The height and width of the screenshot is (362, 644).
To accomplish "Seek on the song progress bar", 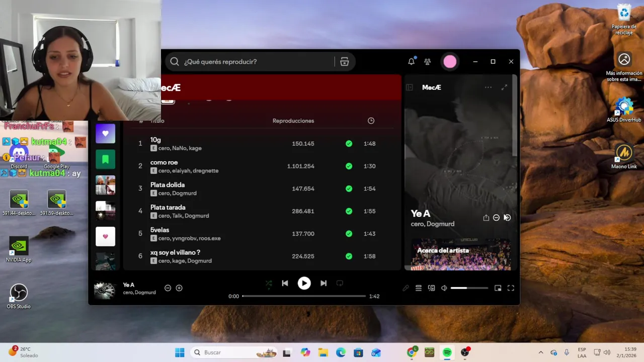I will (x=304, y=296).
